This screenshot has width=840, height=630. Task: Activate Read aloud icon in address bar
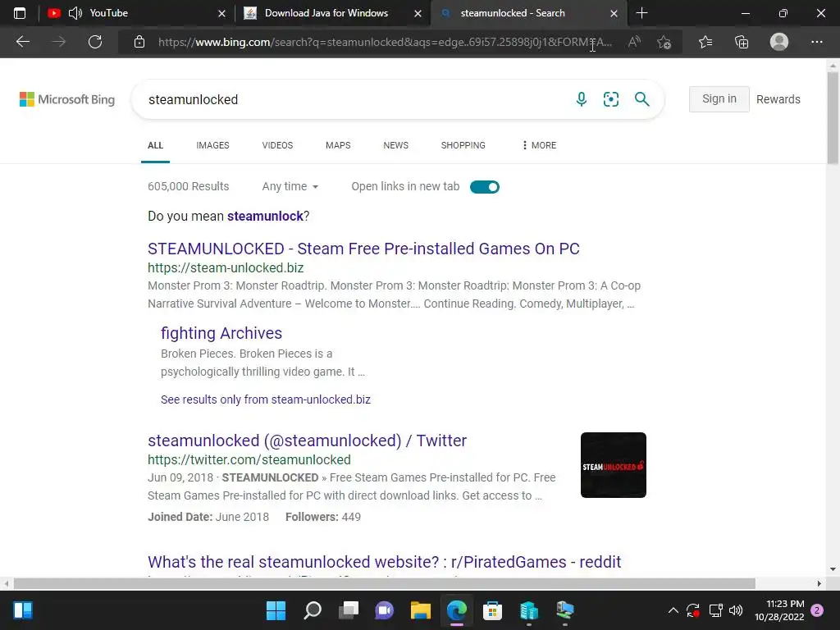[634, 42]
